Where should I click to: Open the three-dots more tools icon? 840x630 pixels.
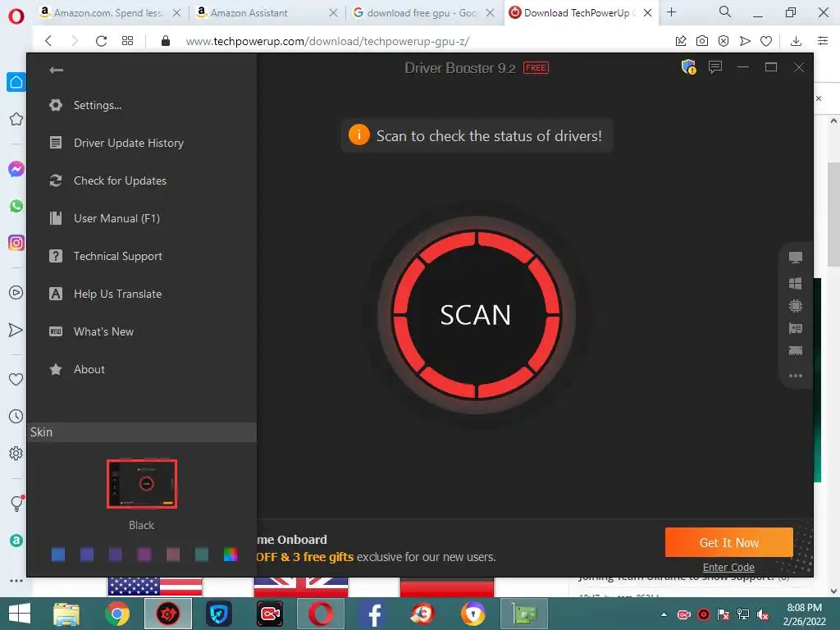[x=796, y=376]
